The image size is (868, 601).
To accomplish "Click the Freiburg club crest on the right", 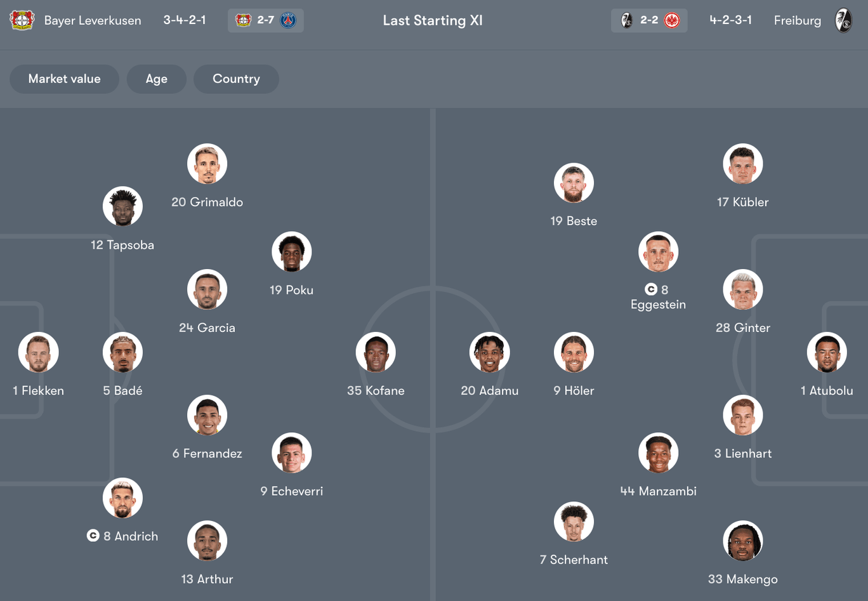I will click(844, 20).
